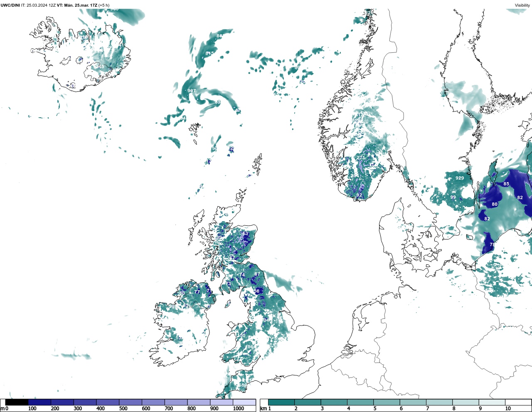This screenshot has width=532, height=412.
Task: Click the 700–800 m lavender swatch
Action: (x=176, y=402)
